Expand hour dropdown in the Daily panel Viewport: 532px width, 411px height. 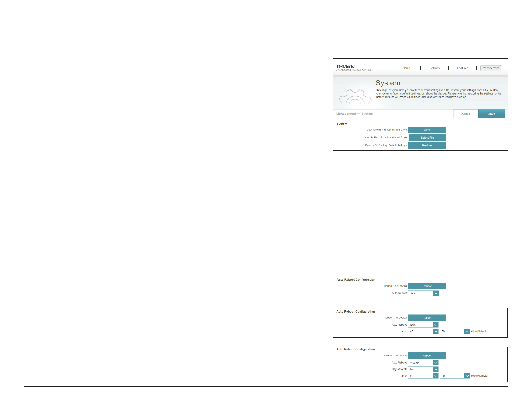[423, 331]
